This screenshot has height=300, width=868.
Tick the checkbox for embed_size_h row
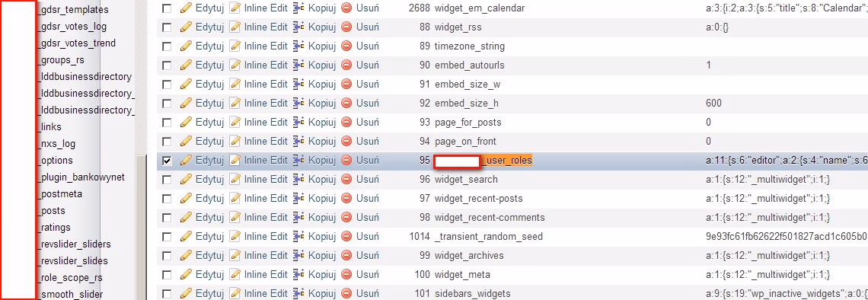pyautogui.click(x=167, y=104)
